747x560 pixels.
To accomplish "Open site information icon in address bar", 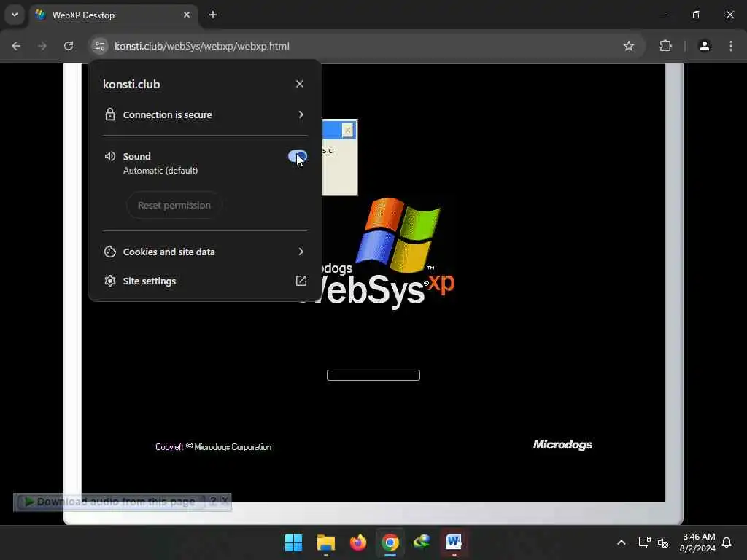I will coord(99,46).
